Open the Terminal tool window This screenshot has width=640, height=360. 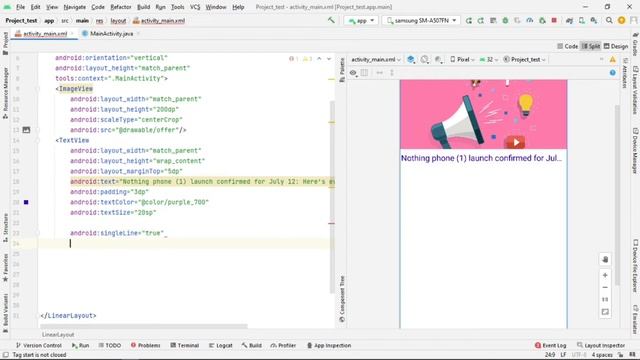[x=184, y=345]
